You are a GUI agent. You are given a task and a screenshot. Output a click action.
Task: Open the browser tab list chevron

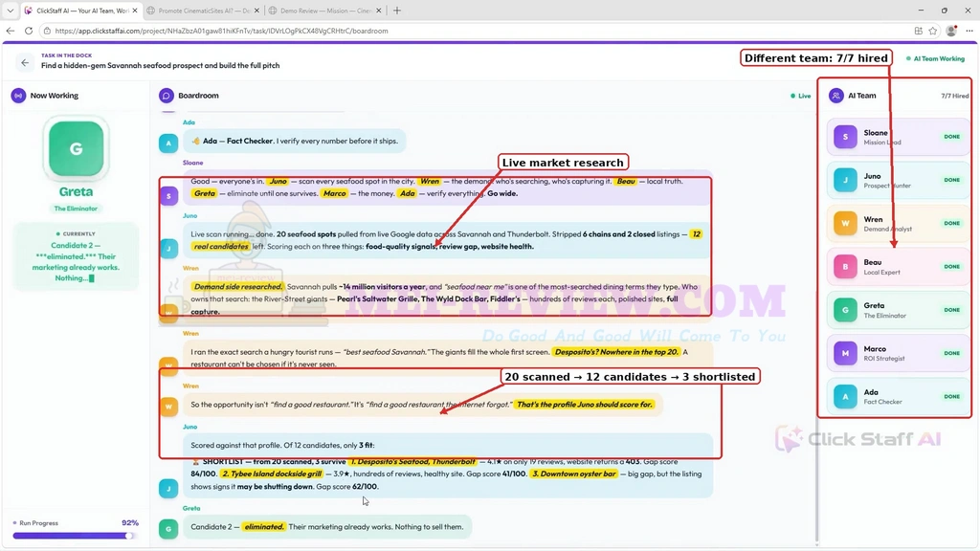10,11
